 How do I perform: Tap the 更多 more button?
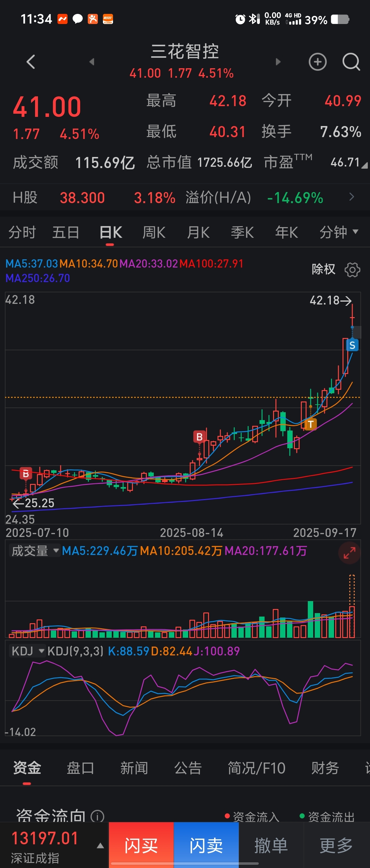point(336,845)
